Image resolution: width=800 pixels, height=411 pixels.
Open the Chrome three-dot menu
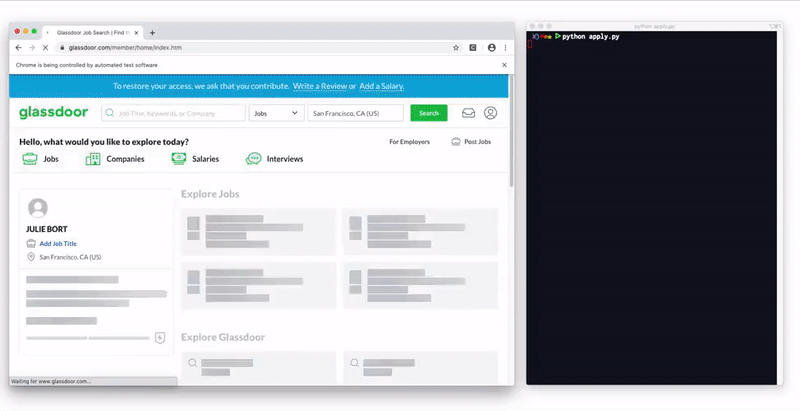point(505,47)
